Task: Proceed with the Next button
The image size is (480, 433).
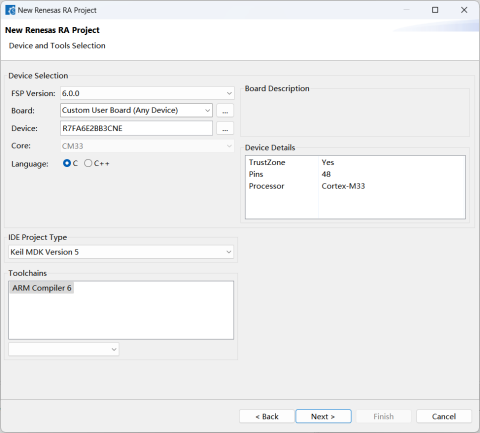Action: click(323, 416)
